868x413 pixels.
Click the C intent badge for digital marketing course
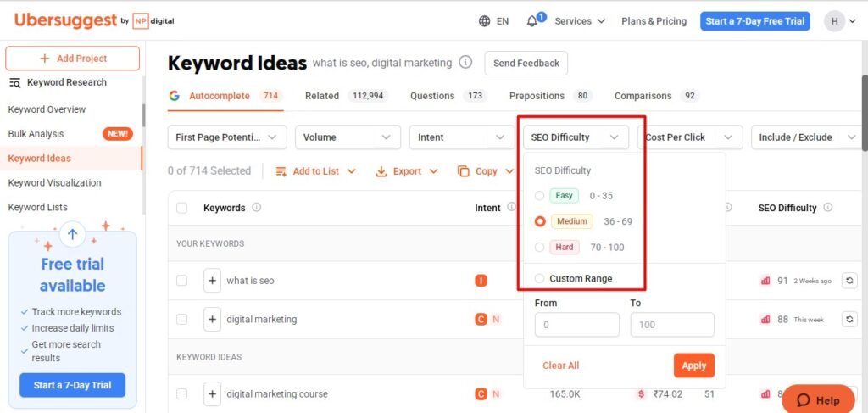click(481, 394)
